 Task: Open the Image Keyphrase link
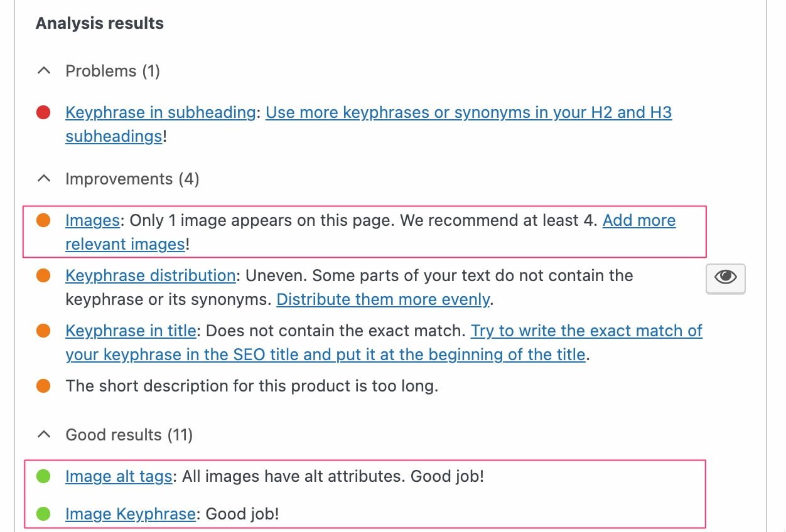(x=130, y=514)
